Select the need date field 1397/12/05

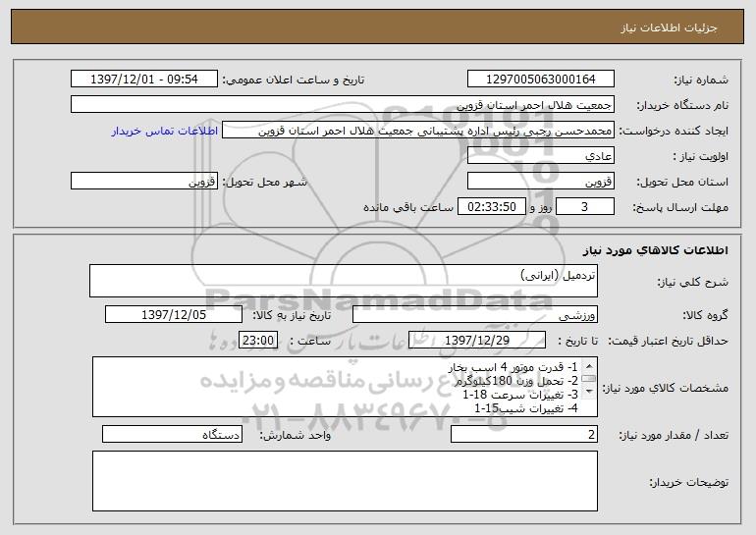coord(174,315)
